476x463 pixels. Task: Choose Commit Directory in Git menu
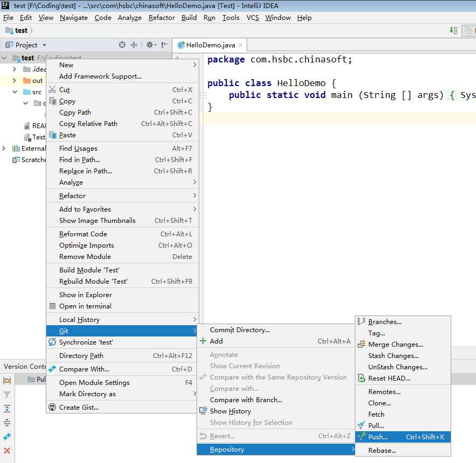(x=276, y=329)
